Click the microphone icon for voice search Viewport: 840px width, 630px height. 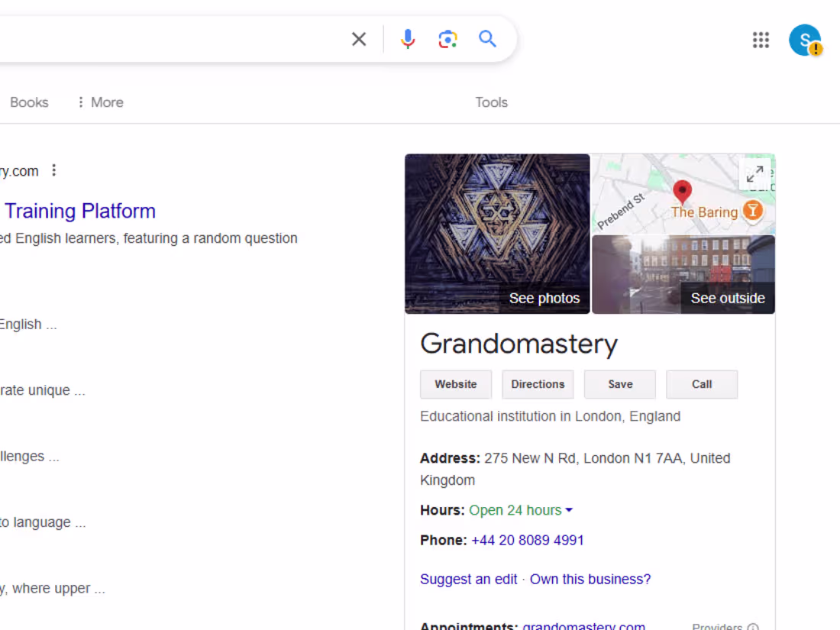pyautogui.click(x=408, y=39)
